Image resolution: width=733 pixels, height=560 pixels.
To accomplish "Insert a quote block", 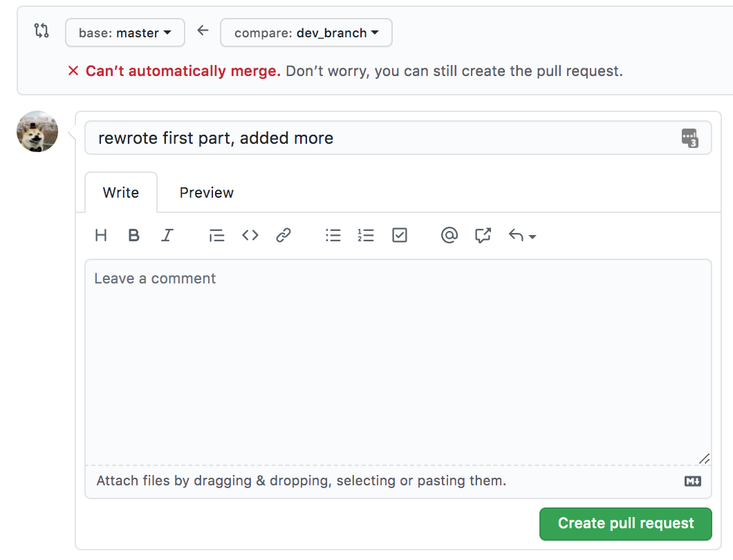I will point(216,236).
